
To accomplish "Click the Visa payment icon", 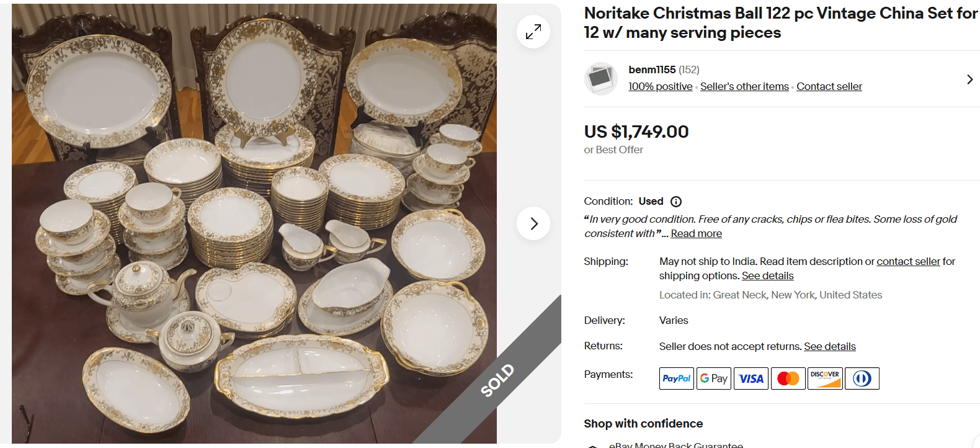I will (x=751, y=379).
